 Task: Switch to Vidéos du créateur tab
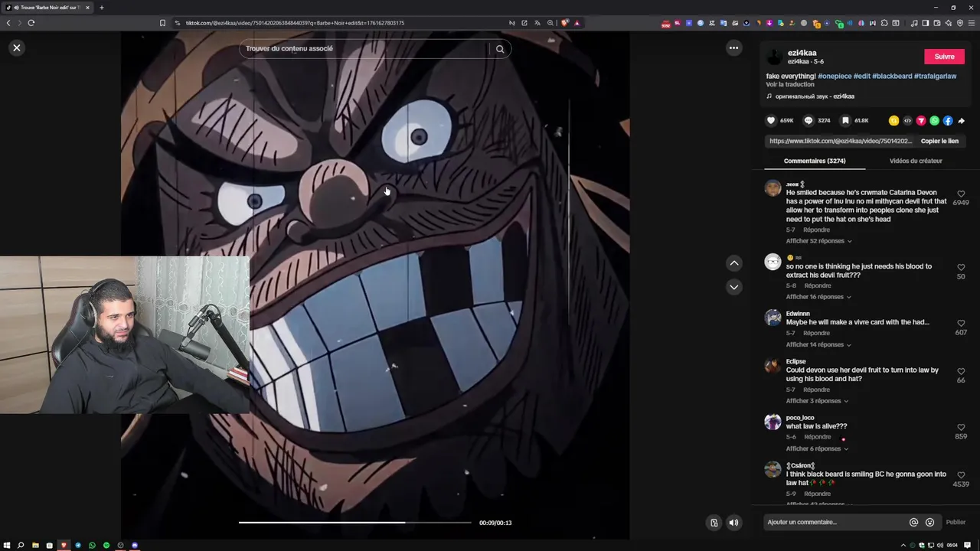pos(916,161)
